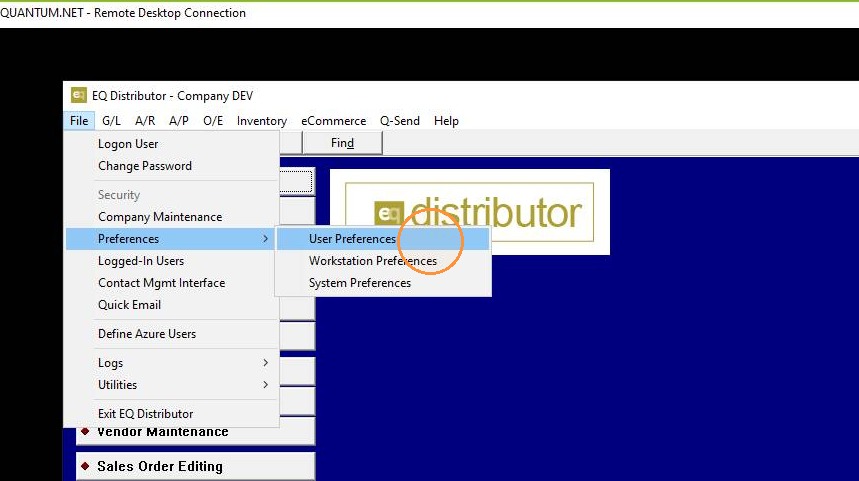Open the G/L menu

click(111, 121)
